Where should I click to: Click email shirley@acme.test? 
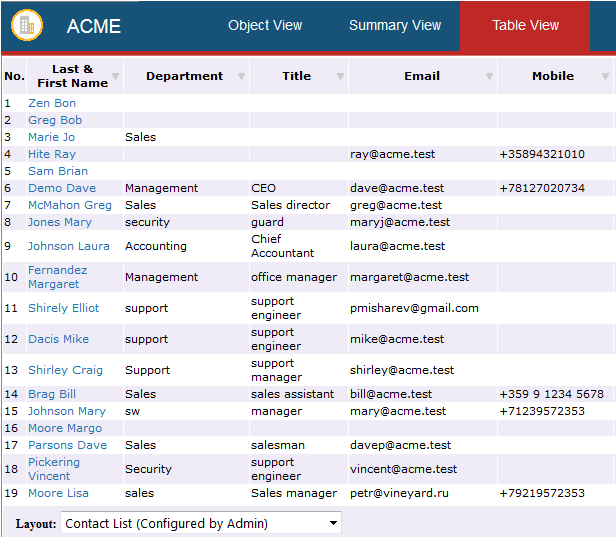coord(402,370)
